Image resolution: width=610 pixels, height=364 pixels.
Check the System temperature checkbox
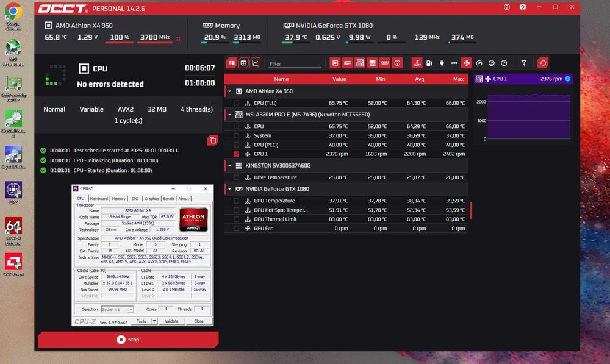pos(237,136)
